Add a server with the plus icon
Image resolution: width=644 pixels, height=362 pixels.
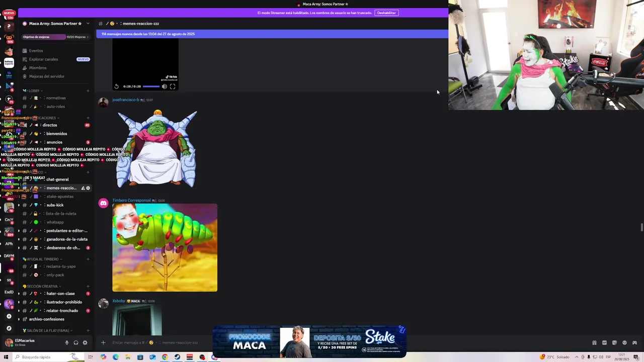tap(9, 316)
